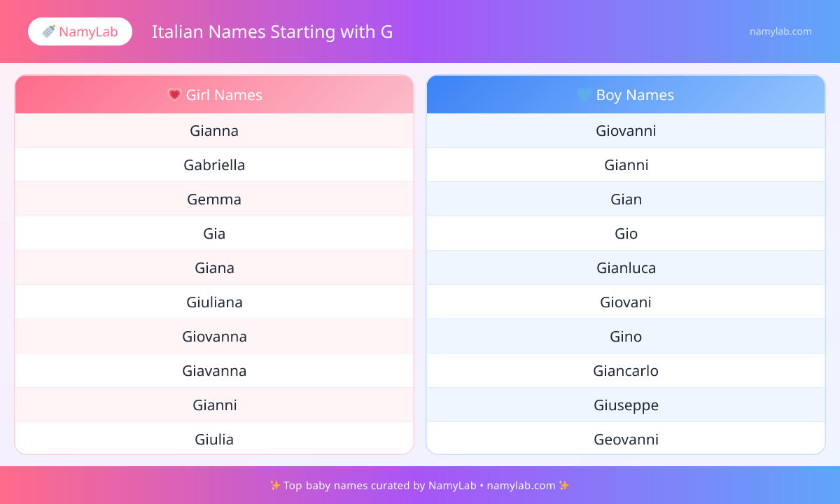
Task: Click the blue heart icon beside Boy Names
Action: (584, 94)
